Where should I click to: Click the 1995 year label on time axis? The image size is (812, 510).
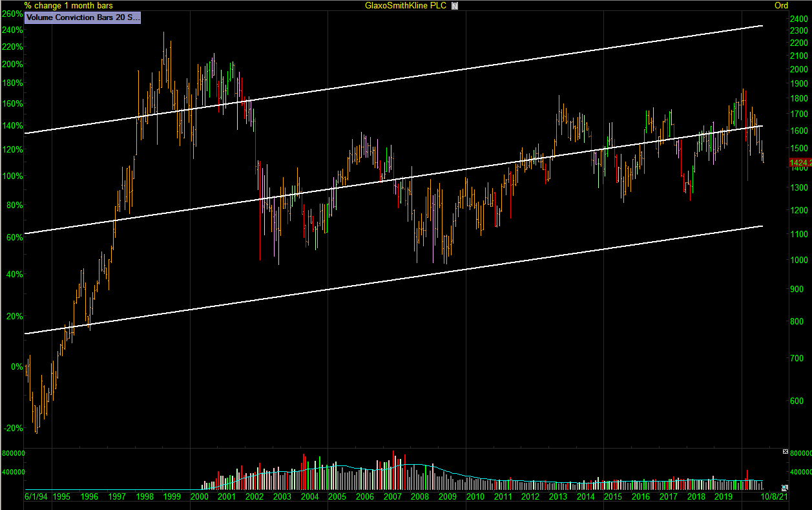(x=61, y=497)
